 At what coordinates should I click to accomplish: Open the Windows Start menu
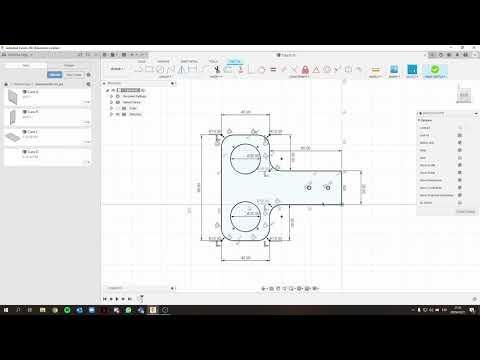(6, 310)
